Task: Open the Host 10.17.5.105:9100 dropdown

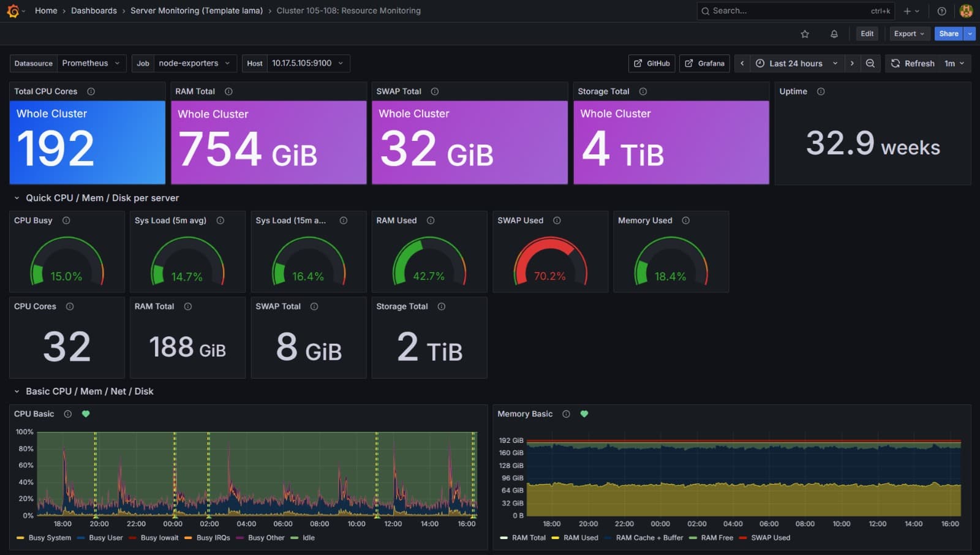Action: [x=307, y=63]
